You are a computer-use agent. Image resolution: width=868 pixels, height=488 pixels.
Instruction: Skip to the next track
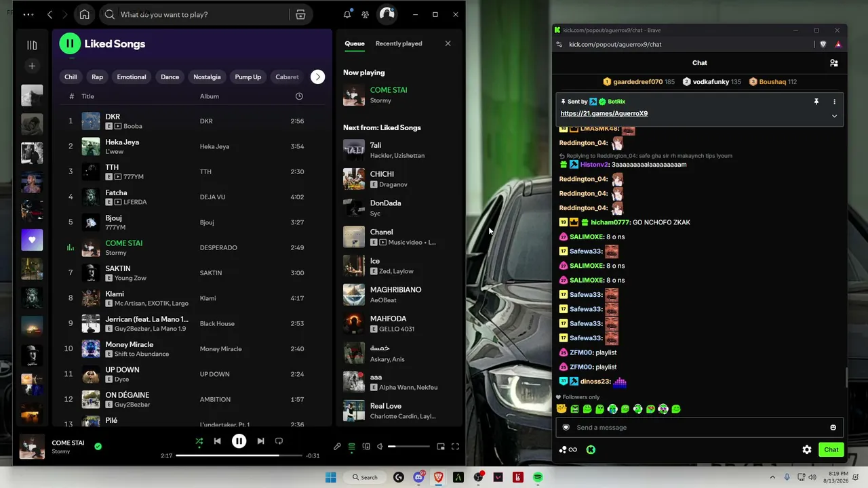click(260, 441)
